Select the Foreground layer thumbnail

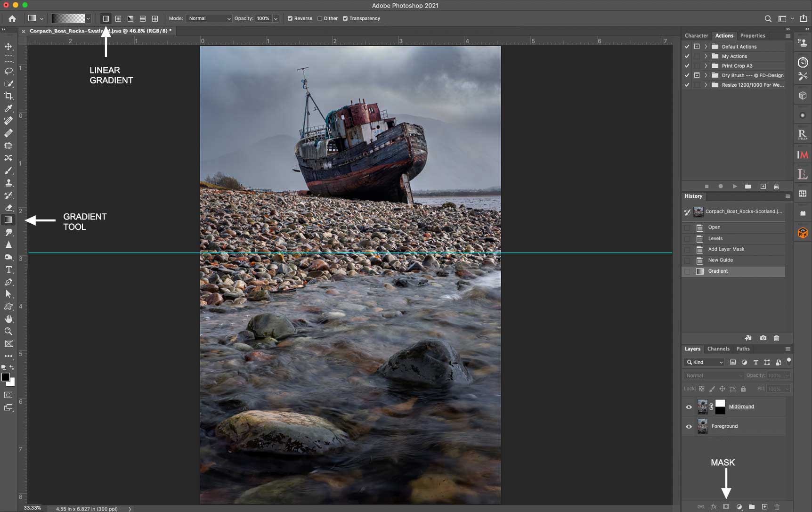(x=702, y=426)
